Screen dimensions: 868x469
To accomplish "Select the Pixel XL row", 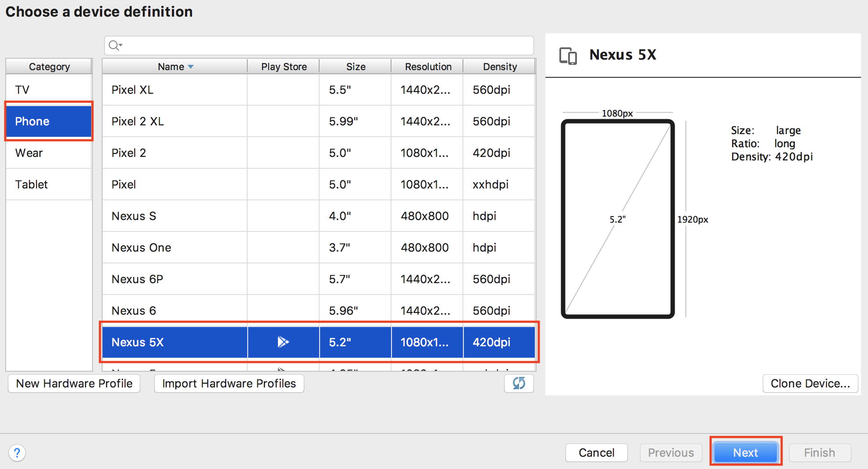I will coord(319,90).
